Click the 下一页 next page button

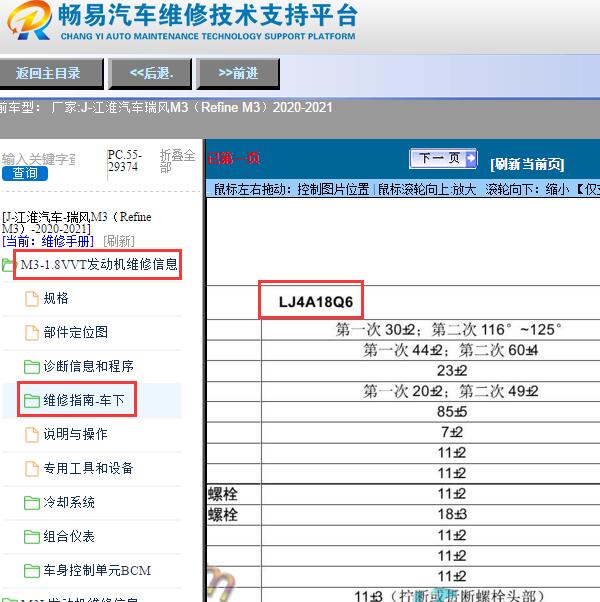443,158
